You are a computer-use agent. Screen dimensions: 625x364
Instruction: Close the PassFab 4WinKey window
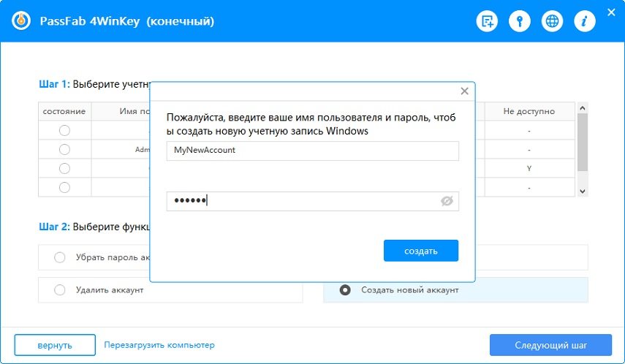(x=611, y=12)
